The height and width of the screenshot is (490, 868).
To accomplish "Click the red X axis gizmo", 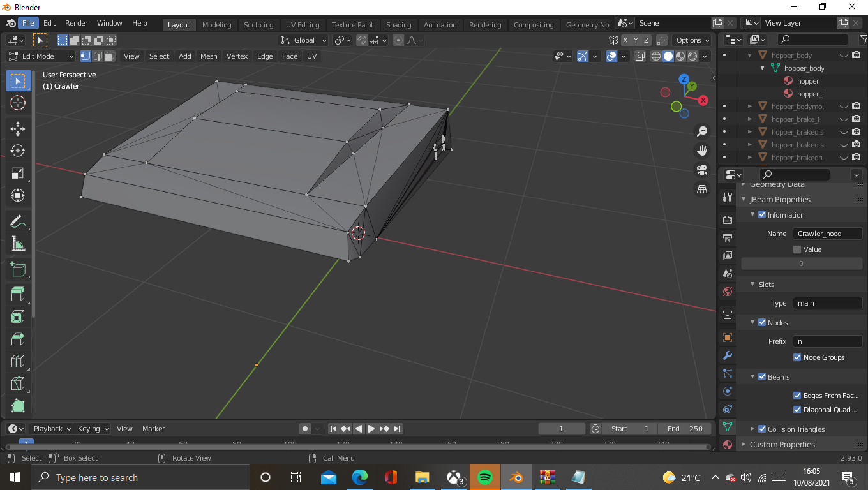I will click(703, 100).
